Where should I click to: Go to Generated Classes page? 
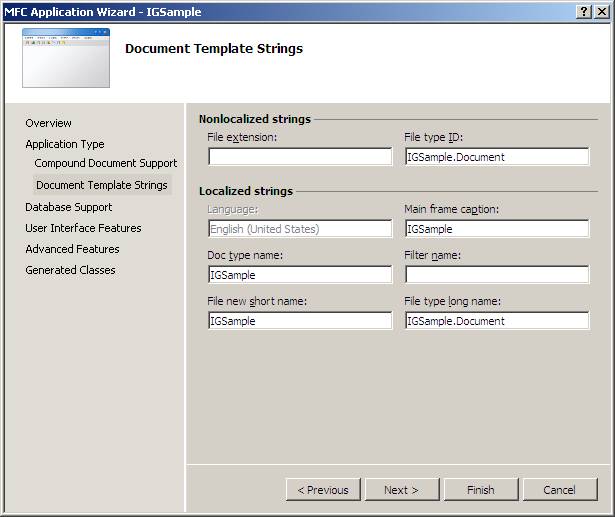point(70,270)
